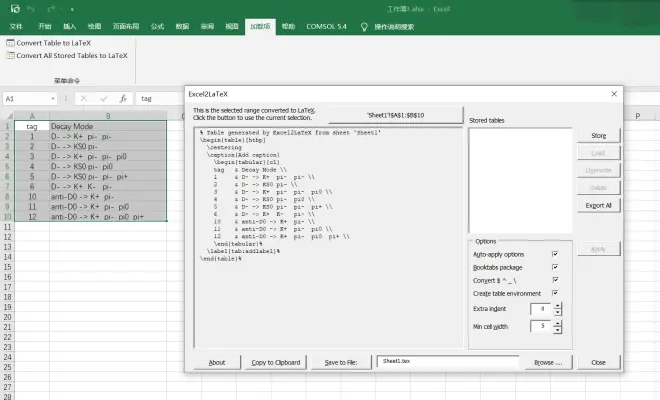Open the Add-ins ribbon tab
This screenshot has width=660, height=400.
point(260,27)
